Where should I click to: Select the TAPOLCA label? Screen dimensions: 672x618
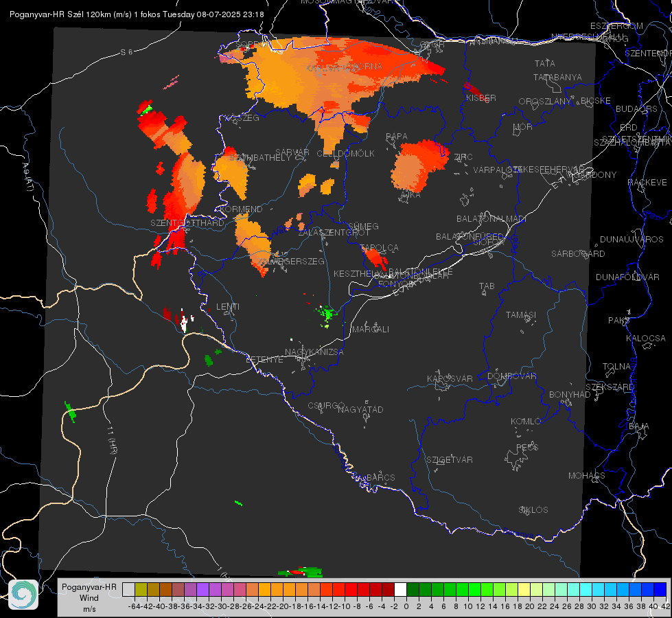click(380, 248)
